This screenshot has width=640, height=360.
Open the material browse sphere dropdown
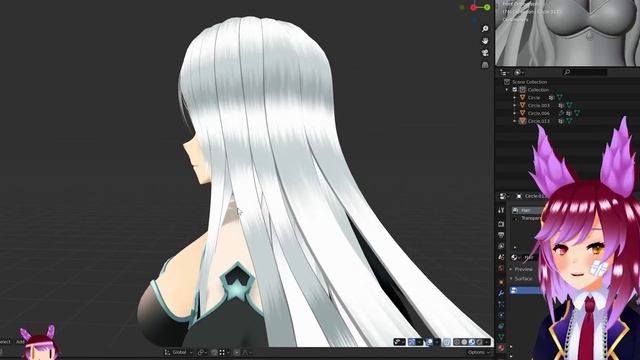[x=516, y=258]
